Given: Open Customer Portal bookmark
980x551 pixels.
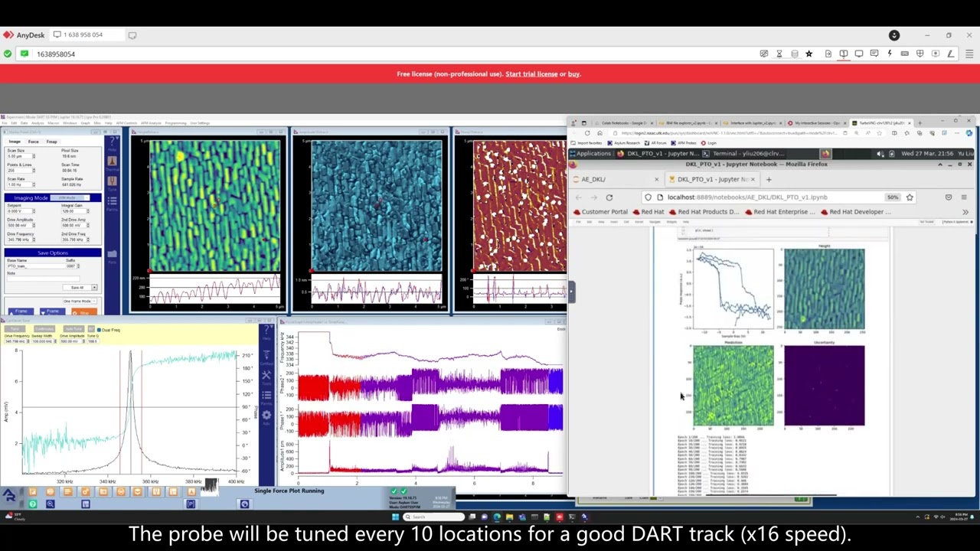Looking at the screenshot, I should pyautogui.click(x=599, y=212).
